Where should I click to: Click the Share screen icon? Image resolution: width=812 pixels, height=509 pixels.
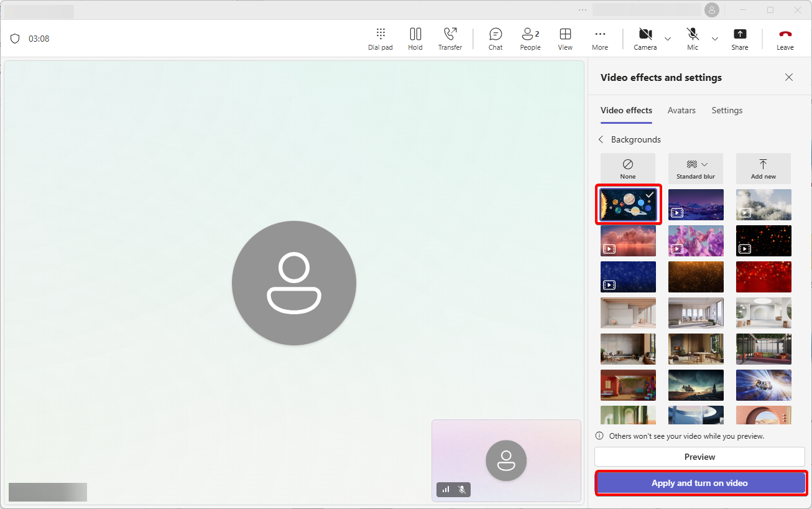pos(739,39)
